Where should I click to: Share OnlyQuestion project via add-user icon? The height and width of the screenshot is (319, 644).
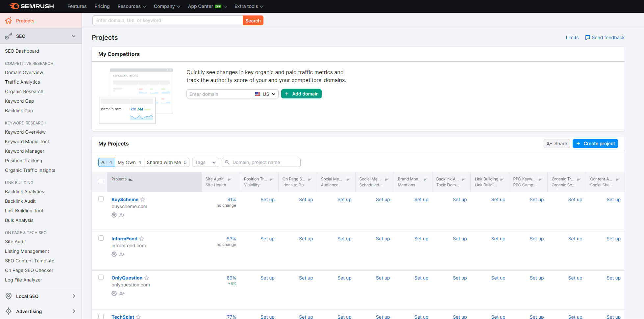(122, 293)
